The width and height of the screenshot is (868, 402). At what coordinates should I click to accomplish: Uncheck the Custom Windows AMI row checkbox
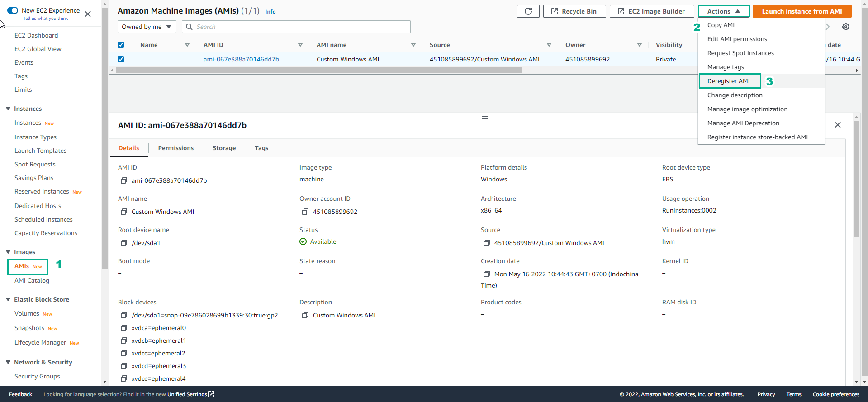[x=121, y=59]
